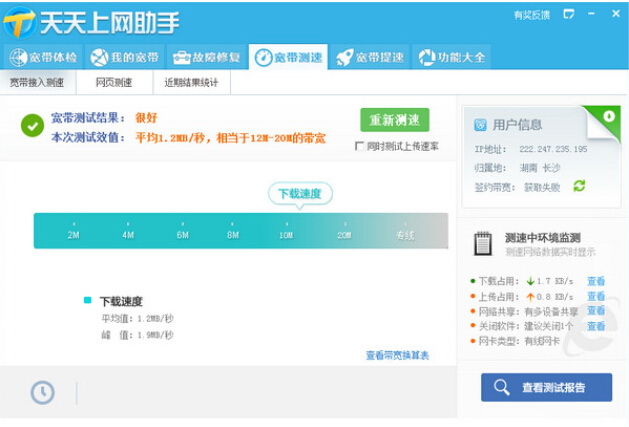Click the 很好 test result text
Screen dimensions: 629x427
point(146,118)
